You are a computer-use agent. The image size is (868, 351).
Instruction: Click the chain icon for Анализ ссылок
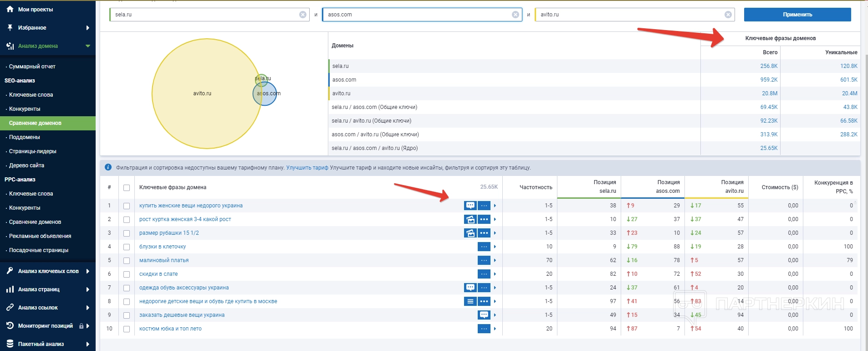coord(10,308)
